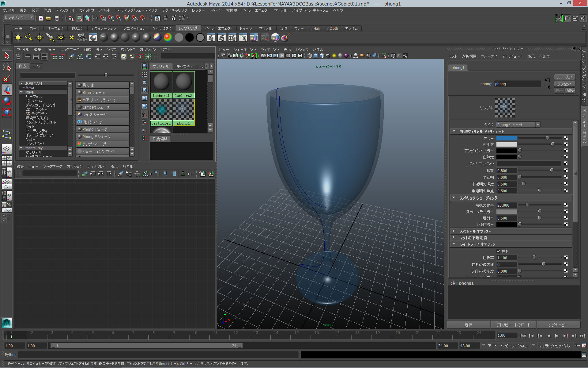This screenshot has width=588, height=368.
Task: Toggle map button next to スペキュラ カラー
Action: tap(566, 212)
